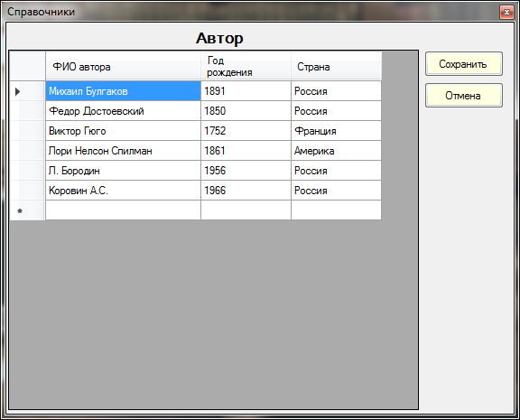Screen dimensions: 520x420
Task: Select the Америка country cell
Action: point(336,151)
